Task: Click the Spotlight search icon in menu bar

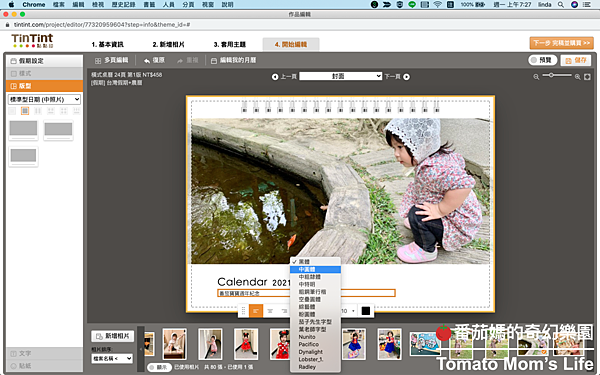Action: pyautogui.click(x=561, y=5)
